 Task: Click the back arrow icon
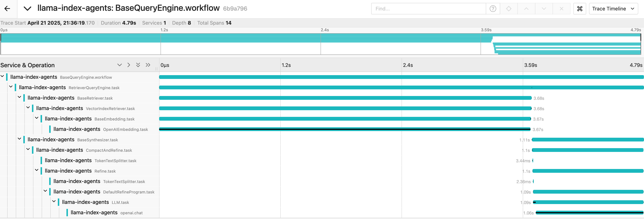click(8, 9)
